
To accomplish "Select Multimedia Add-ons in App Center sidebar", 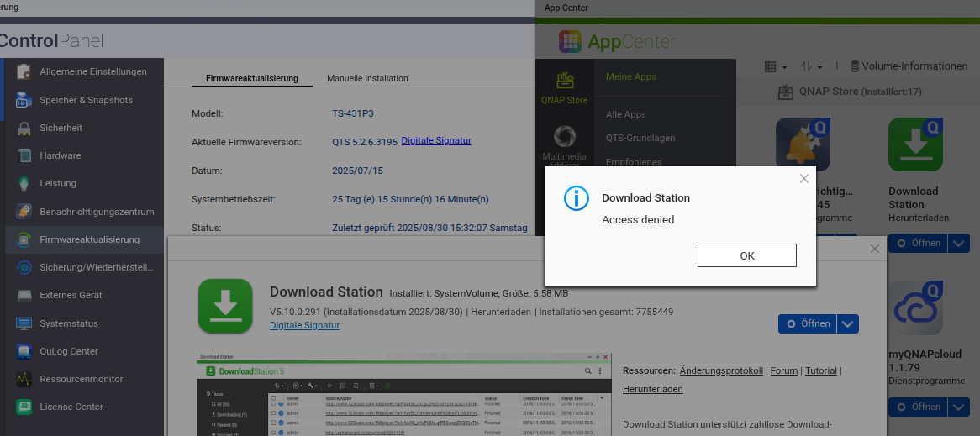I will click(x=564, y=145).
